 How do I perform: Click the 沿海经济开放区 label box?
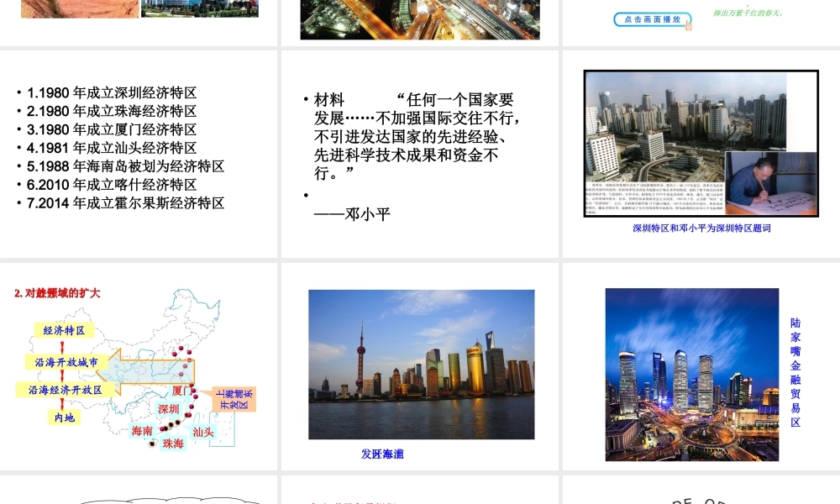pos(66,390)
